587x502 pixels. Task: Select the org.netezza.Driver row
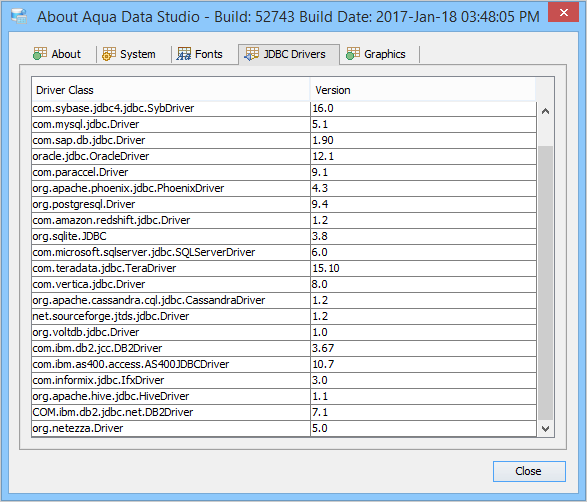tap(284, 428)
